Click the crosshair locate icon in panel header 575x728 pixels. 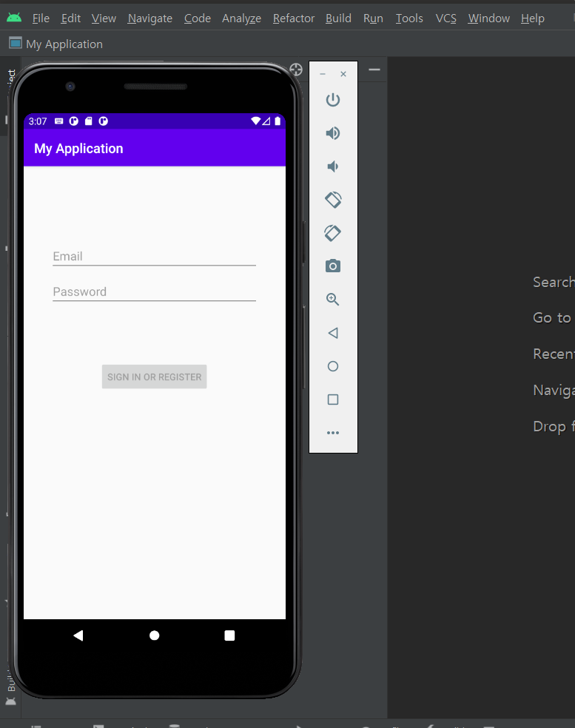(x=296, y=70)
